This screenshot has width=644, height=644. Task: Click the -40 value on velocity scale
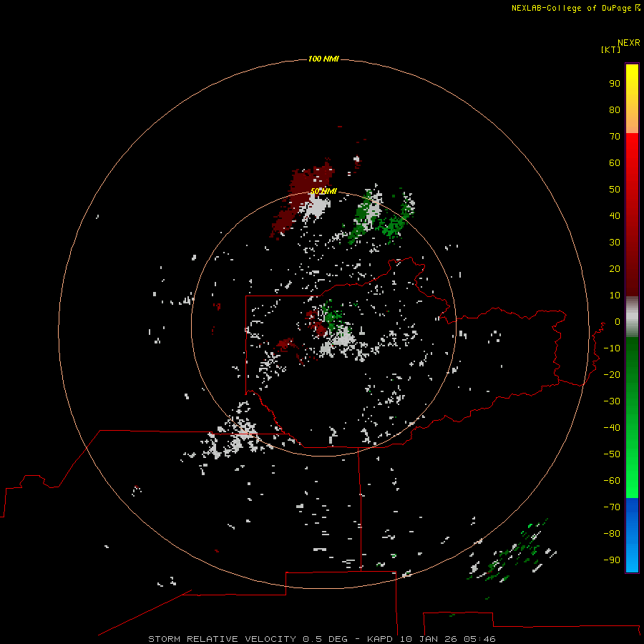click(612, 428)
